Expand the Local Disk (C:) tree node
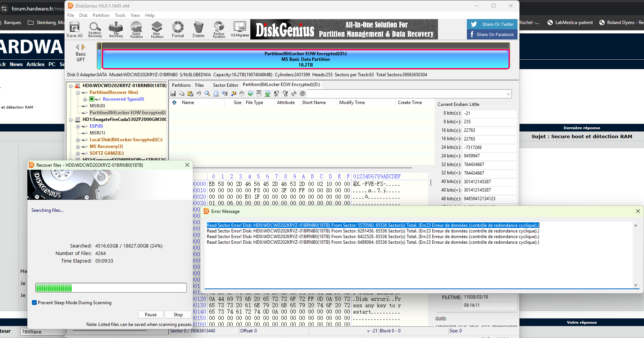This screenshot has height=338, width=644. (78, 140)
